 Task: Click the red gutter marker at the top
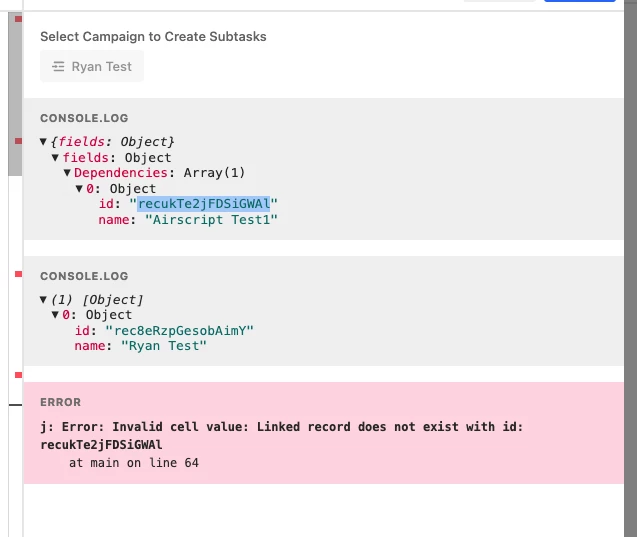18,19
